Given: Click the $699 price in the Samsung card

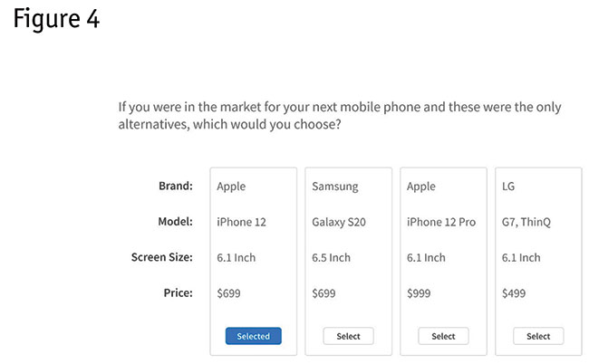Looking at the screenshot, I should (324, 292).
